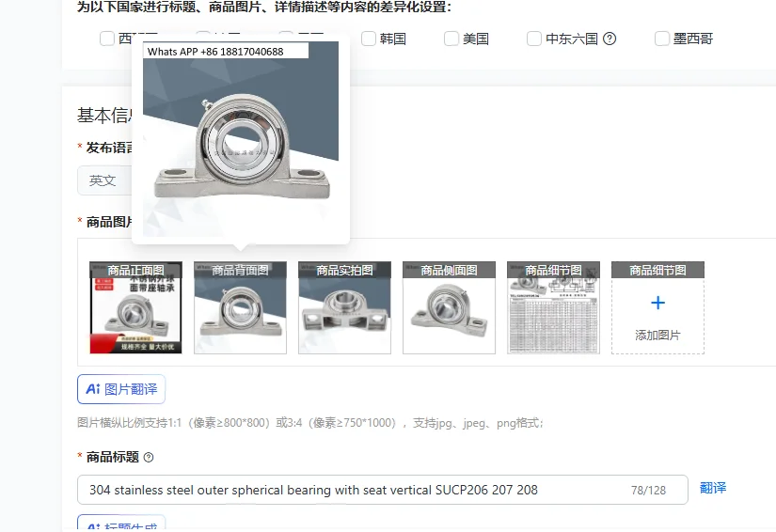Select the 商品正面图 thumbnail
Viewport: 776px width, 532px height.
pyautogui.click(x=135, y=307)
